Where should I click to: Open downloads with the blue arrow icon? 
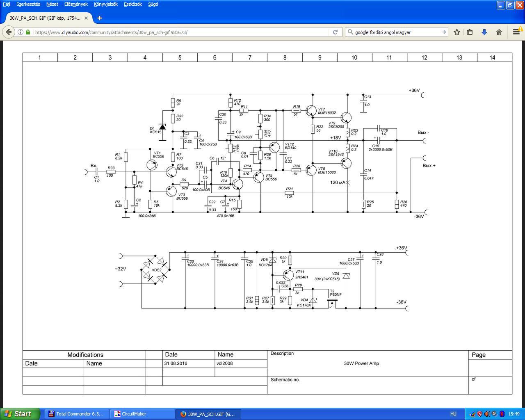(484, 32)
